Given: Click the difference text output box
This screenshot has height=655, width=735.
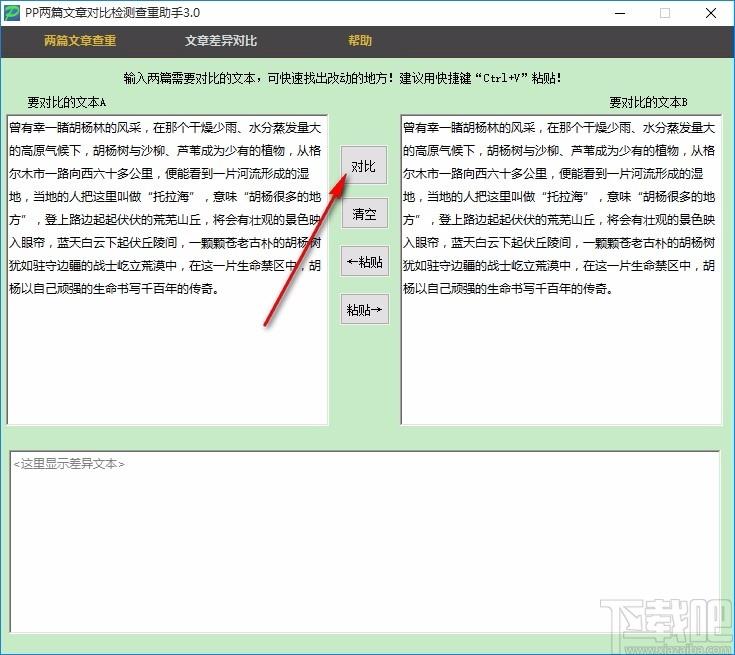Looking at the screenshot, I should [365, 542].
